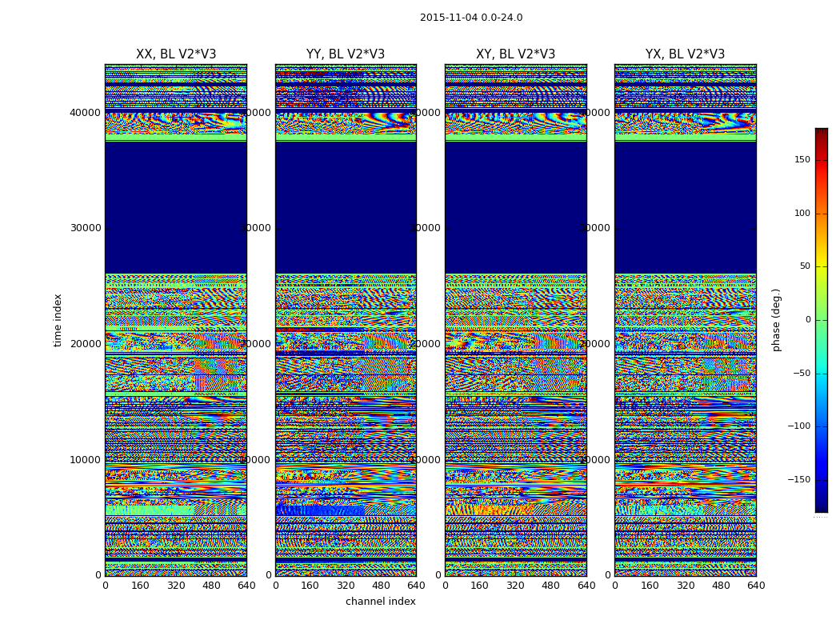Select the 'XX, BL V2*V3' subplot title

176,54
